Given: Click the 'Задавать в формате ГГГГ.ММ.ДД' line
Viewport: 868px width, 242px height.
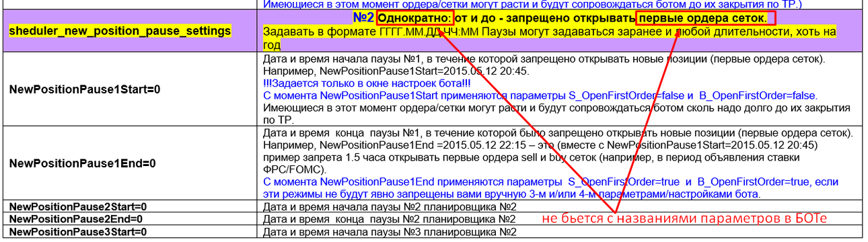Looking at the screenshot, I should point(550,31).
